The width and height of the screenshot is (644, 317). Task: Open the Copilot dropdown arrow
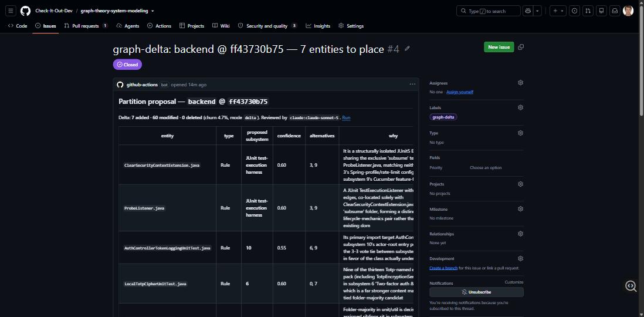[537, 11]
